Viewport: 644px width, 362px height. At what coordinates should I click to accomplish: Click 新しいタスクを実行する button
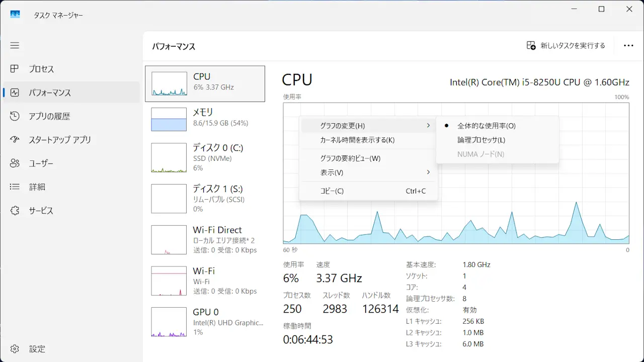point(566,46)
